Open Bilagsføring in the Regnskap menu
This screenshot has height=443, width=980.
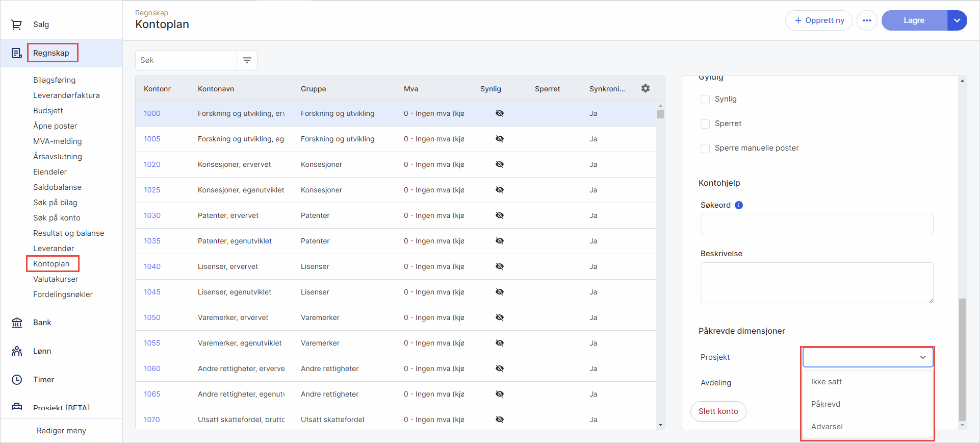tap(54, 80)
